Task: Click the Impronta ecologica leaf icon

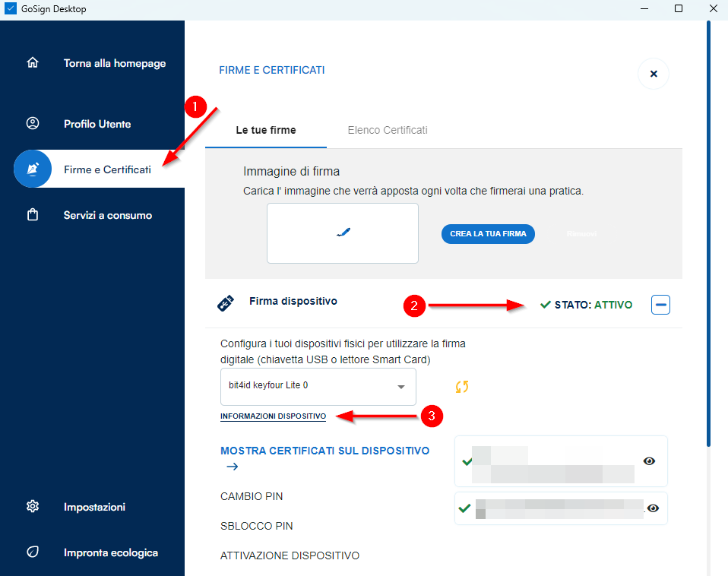Action: (x=32, y=552)
